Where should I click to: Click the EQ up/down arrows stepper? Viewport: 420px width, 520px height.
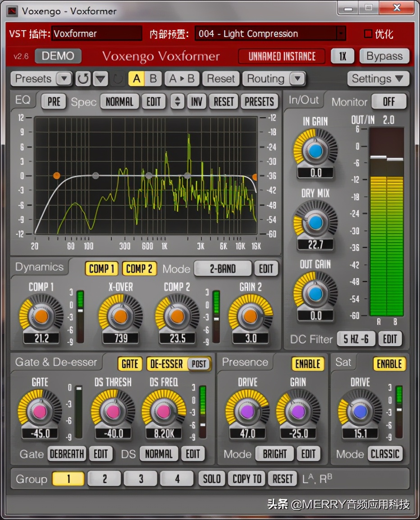tap(178, 102)
